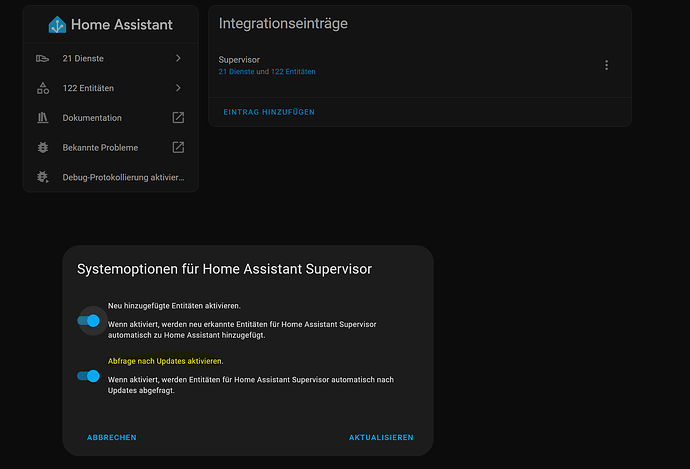Click the Integrationseinträge heading

[283, 23]
